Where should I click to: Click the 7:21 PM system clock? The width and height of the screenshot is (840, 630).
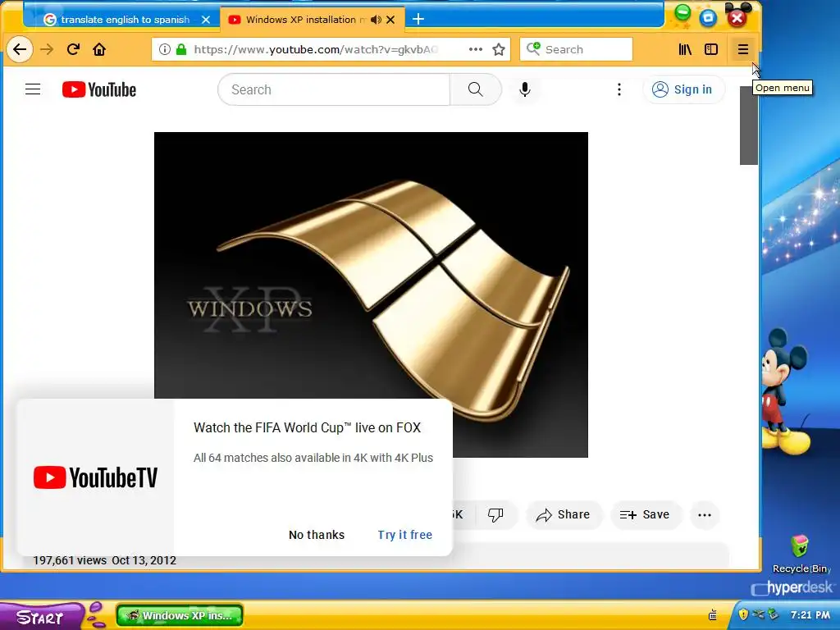[810, 615]
